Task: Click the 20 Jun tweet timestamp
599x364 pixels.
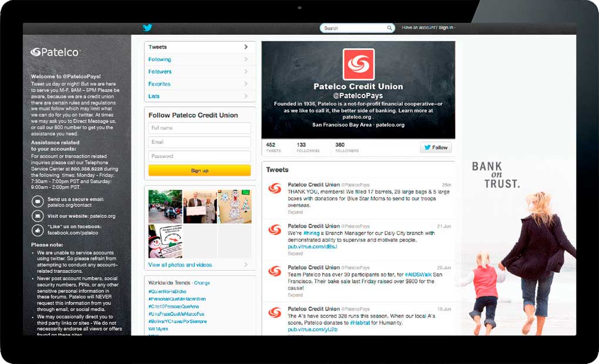Action: tap(444, 268)
